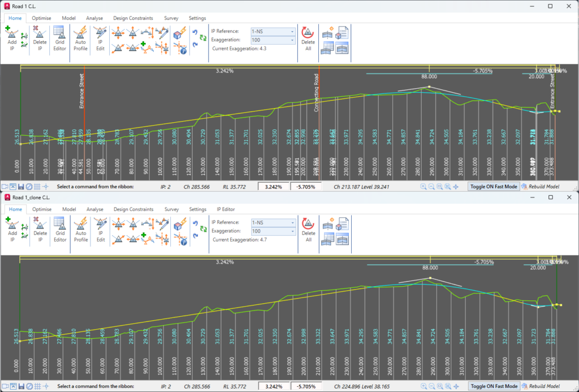Run Auto Profile in Road 1_clone C.L. window
This screenshot has height=392, width=579.
[x=80, y=230]
